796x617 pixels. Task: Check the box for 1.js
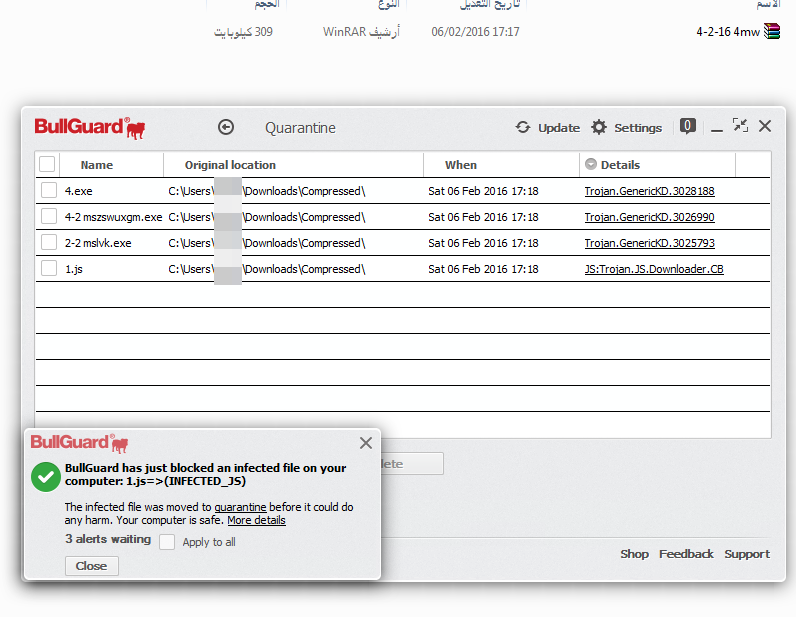click(x=49, y=268)
